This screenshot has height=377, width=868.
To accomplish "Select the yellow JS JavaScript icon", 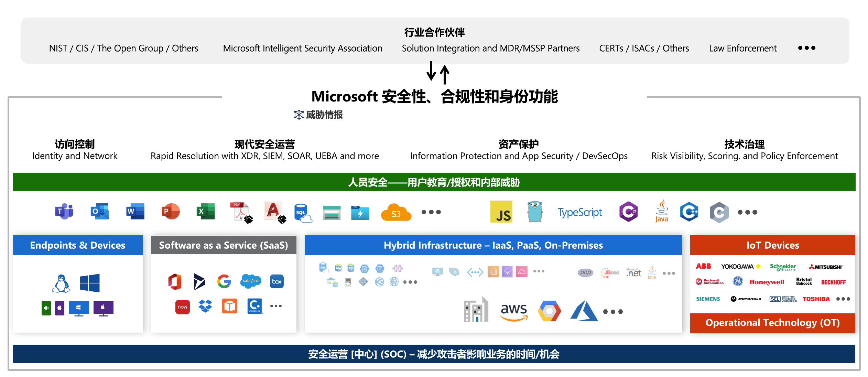I will click(x=501, y=212).
